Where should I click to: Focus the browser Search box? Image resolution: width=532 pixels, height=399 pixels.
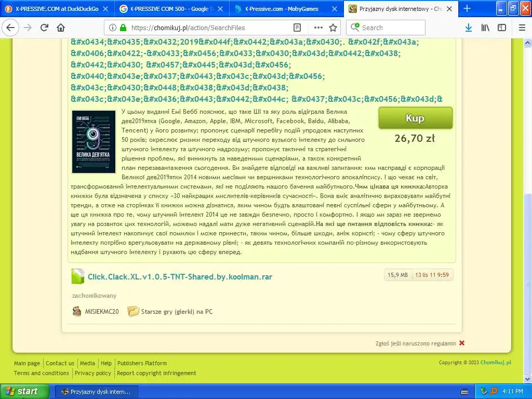tap(386, 28)
